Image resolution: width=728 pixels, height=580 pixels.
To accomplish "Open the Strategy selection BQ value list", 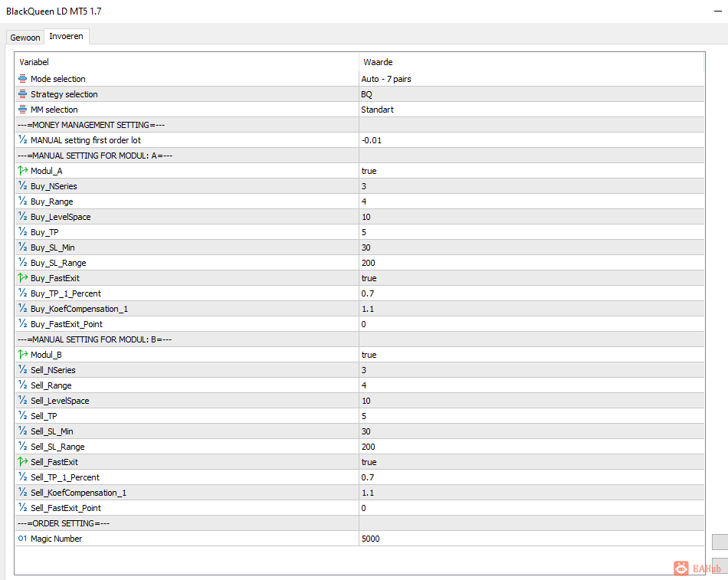I will 531,94.
